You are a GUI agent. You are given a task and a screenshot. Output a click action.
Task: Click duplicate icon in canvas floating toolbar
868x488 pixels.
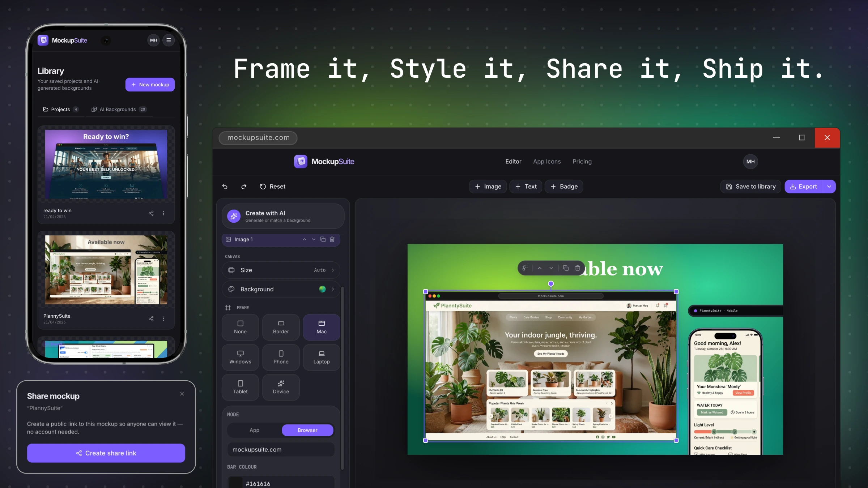click(x=566, y=268)
